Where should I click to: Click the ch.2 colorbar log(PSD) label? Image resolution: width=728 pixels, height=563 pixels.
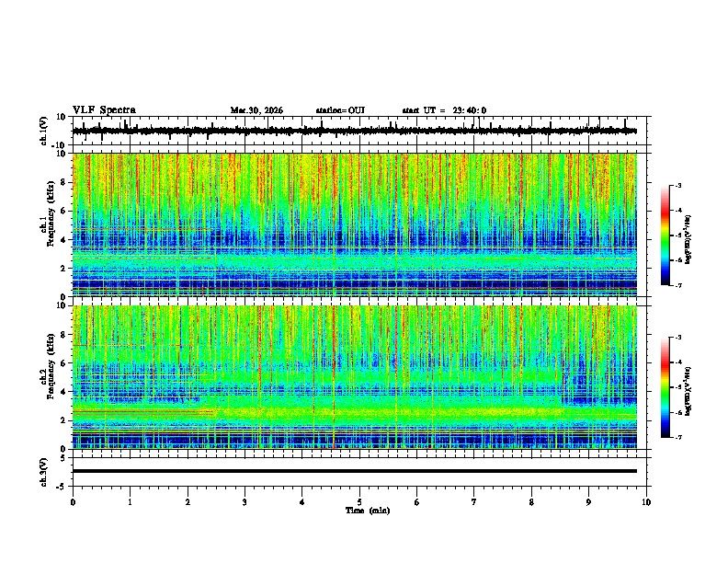click(688, 391)
